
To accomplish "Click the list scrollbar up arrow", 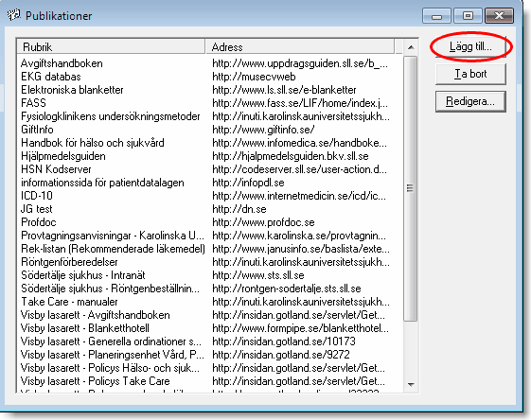I will [x=411, y=47].
